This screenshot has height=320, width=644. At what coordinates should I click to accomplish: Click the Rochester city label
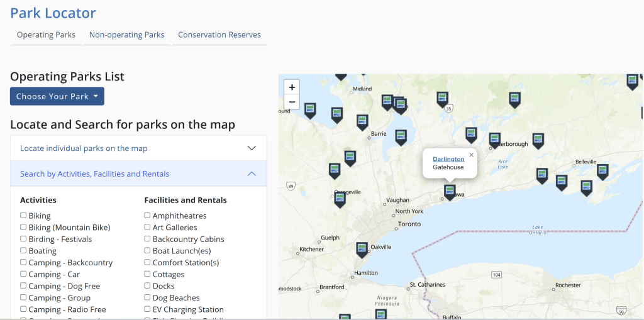point(568,285)
